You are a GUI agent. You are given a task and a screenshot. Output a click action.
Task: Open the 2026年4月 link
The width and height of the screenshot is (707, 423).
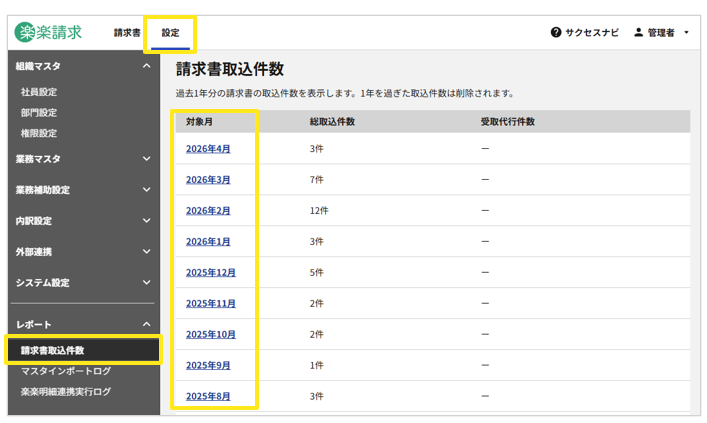point(208,149)
